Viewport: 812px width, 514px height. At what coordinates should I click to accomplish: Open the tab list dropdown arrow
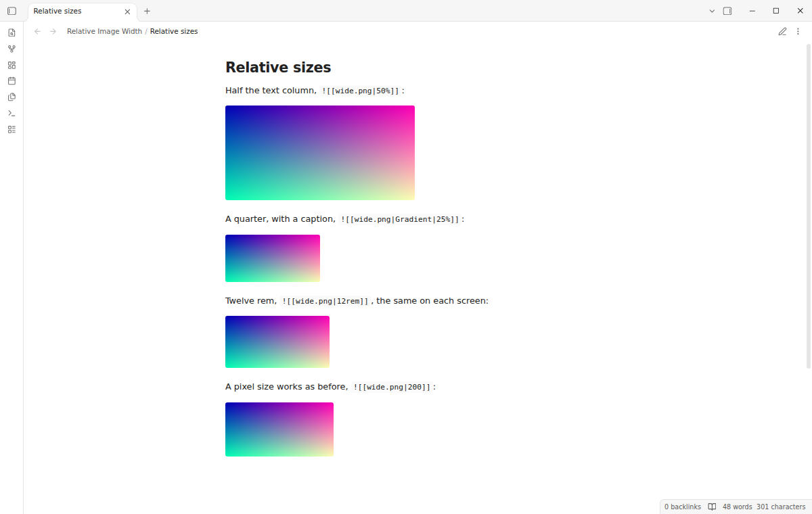click(712, 11)
